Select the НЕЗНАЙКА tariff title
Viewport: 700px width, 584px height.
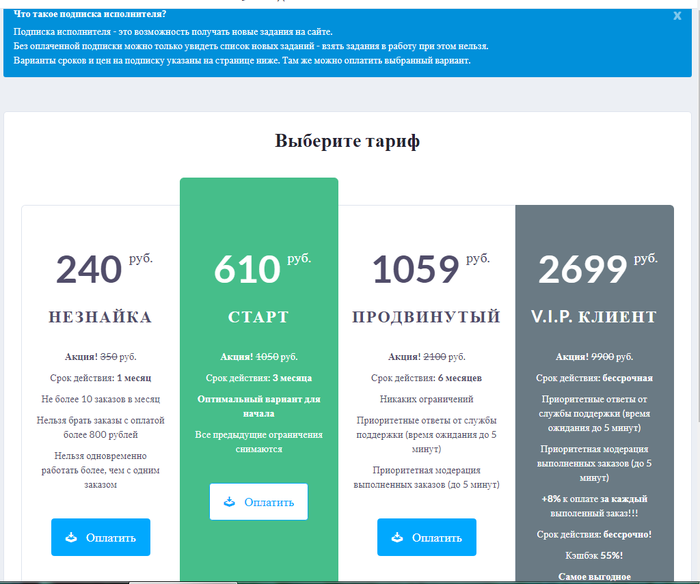pyautogui.click(x=100, y=317)
